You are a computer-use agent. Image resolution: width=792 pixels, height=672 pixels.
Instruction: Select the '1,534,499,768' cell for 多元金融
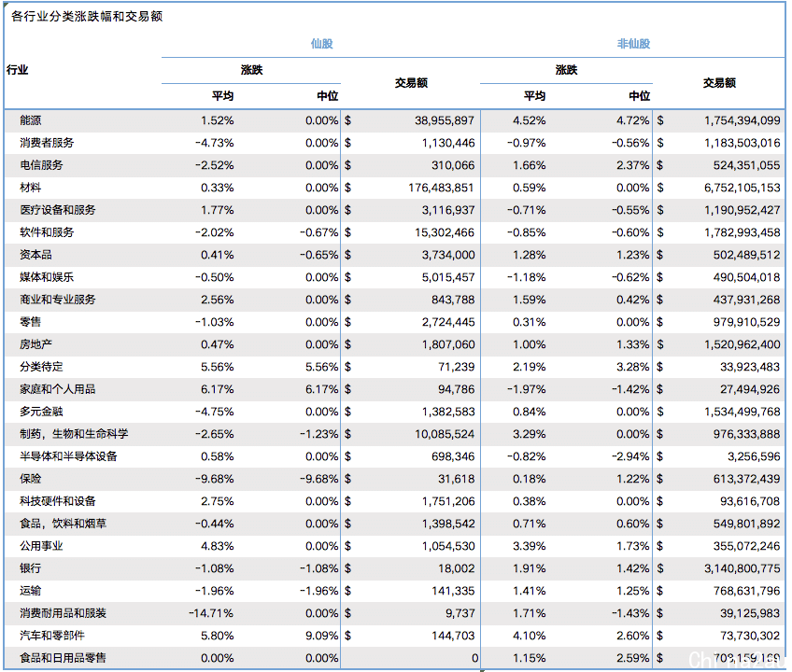[742, 412]
